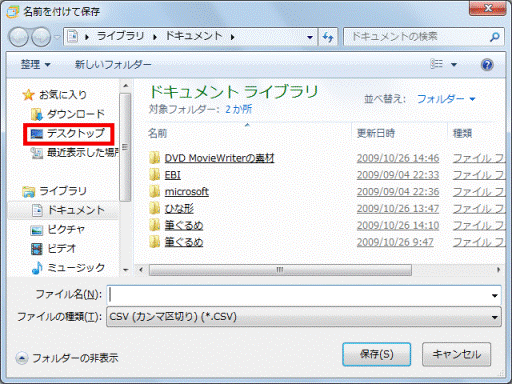The height and width of the screenshot is (384, 512).
Task: Click the 最近表示した場所 icon
Action: tap(36, 153)
